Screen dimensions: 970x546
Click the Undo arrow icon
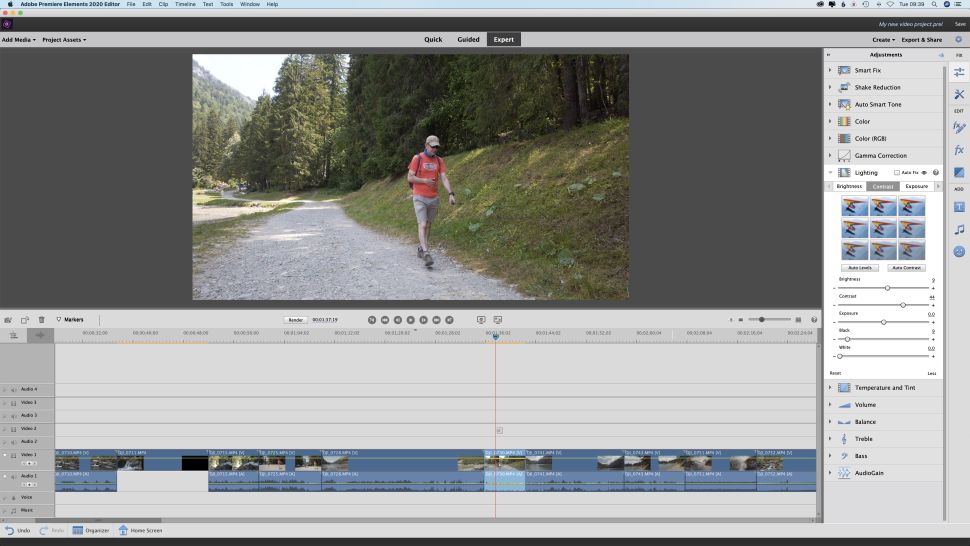pyautogui.click(x=9, y=531)
